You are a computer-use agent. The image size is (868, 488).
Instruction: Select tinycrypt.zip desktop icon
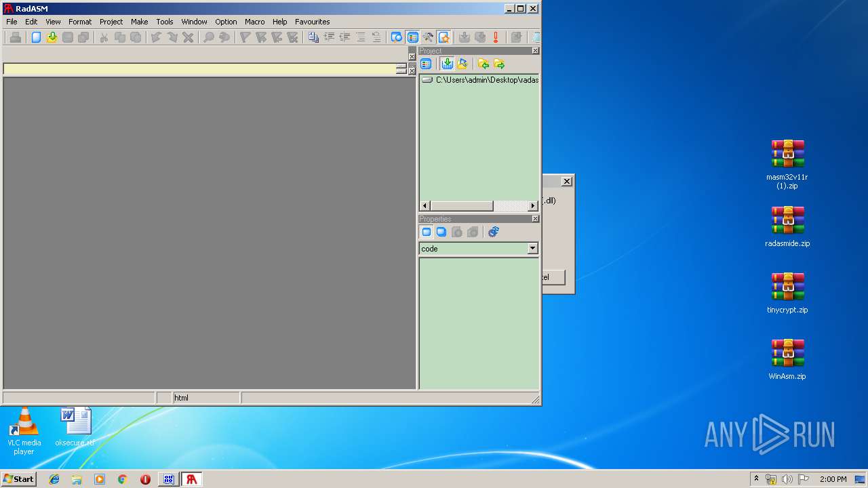coord(787,293)
